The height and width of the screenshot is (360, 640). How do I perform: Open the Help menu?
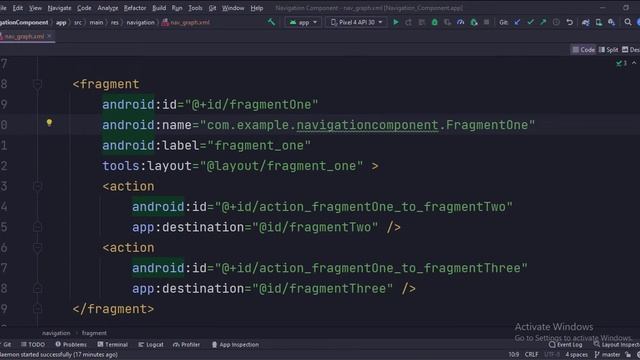pos(257,8)
